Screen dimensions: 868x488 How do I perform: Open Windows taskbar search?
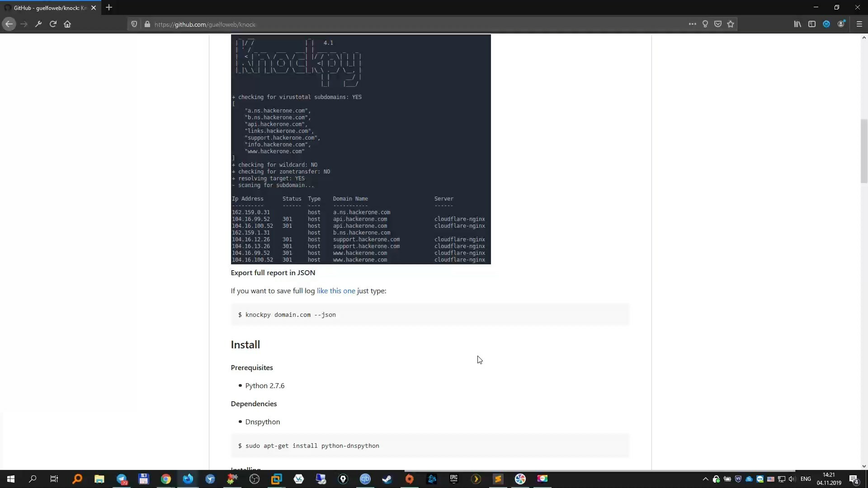[x=33, y=479]
